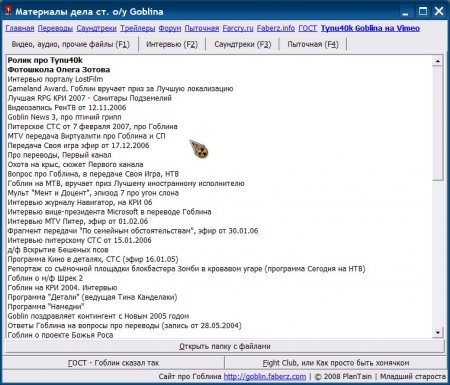The image size is (450, 385).
Task: Click scrollbar down arrow
Action: [437, 332]
